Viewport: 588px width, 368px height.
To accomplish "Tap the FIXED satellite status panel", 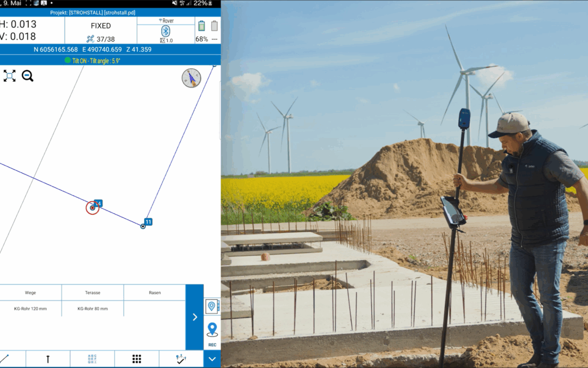I will (x=101, y=31).
